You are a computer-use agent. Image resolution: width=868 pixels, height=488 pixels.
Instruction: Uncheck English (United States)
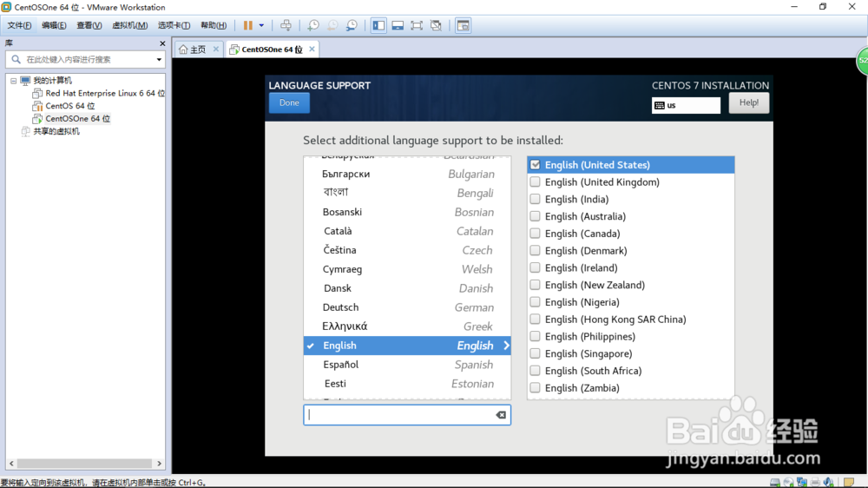[x=535, y=164]
